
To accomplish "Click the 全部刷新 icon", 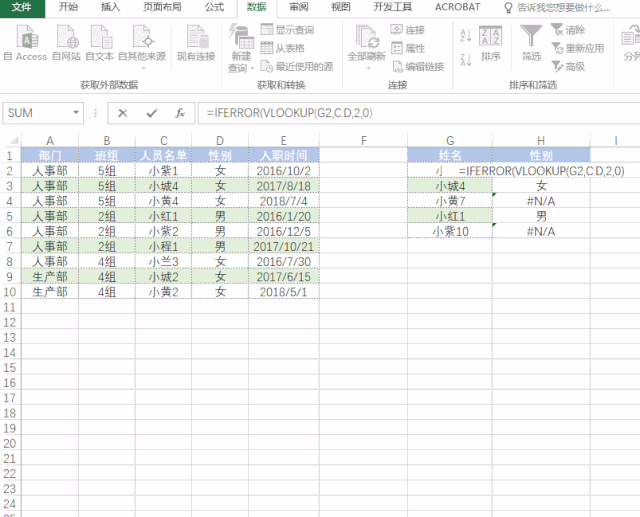I will pyautogui.click(x=366, y=38).
